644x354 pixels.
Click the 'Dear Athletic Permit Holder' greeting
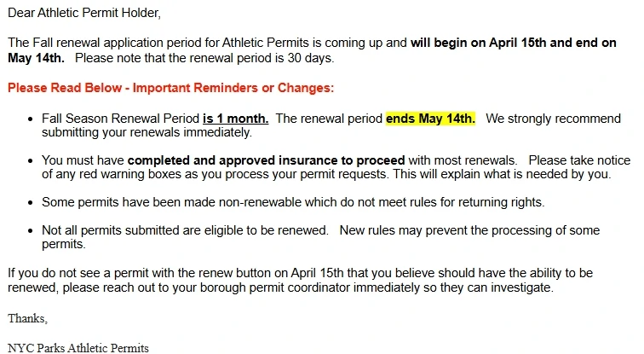84,13
